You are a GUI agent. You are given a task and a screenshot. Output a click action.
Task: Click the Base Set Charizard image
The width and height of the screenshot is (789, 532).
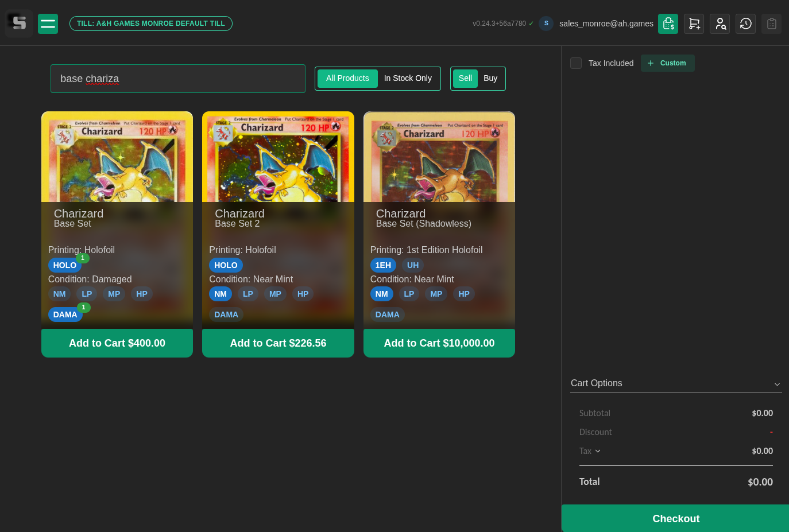117,157
